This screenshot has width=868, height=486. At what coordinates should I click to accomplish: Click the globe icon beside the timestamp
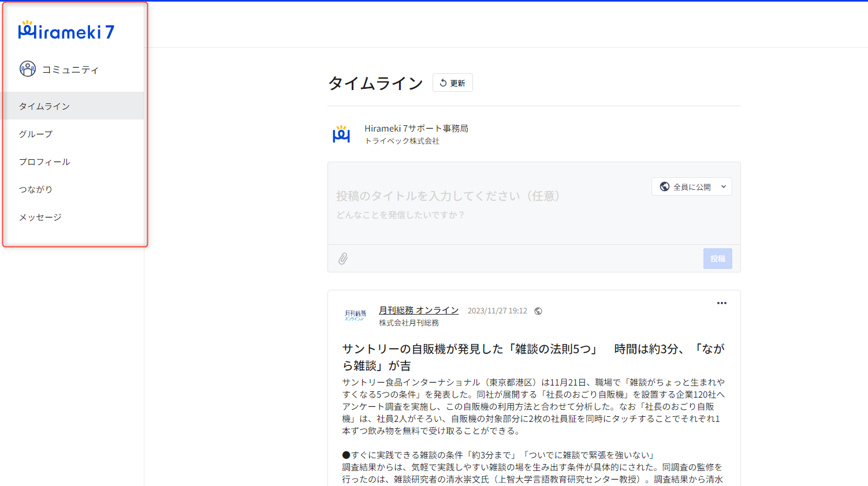[538, 311]
